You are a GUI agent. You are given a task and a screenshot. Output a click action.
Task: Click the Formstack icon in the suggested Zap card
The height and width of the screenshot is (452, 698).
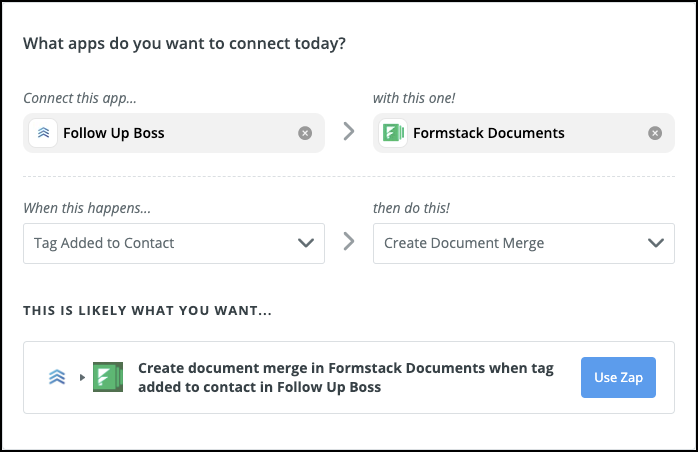click(x=107, y=377)
